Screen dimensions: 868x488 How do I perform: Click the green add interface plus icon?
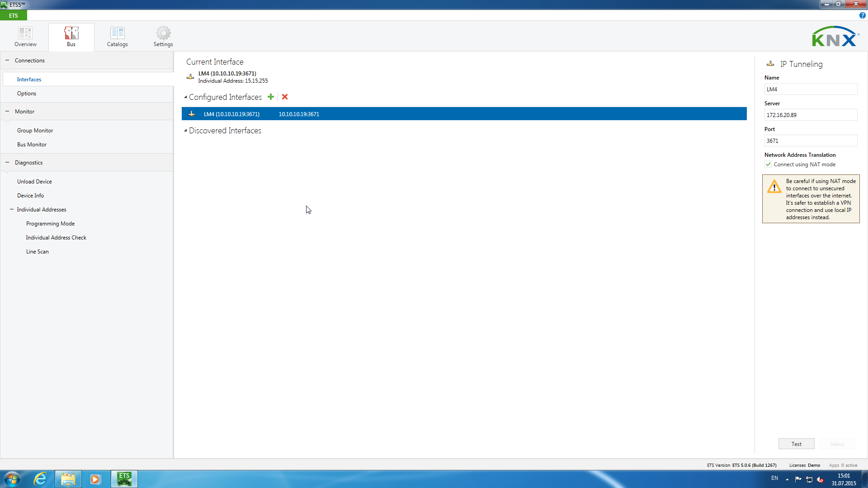tap(271, 97)
